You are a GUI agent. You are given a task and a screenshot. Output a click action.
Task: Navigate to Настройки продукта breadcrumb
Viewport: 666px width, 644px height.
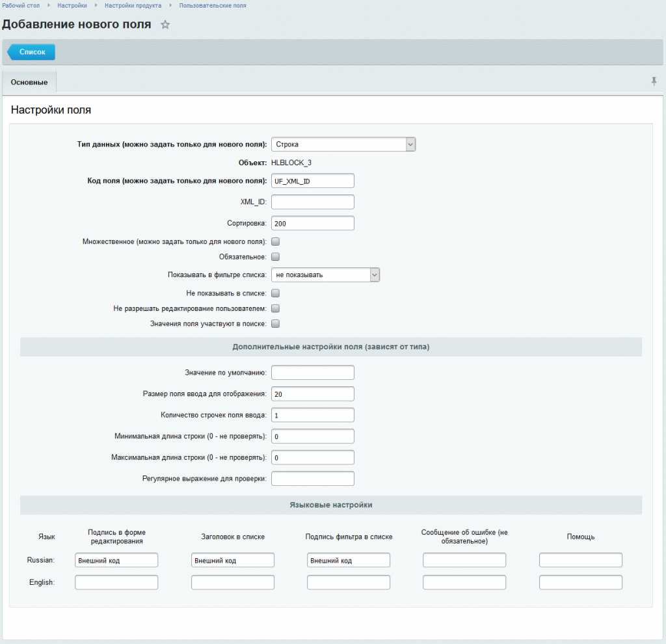point(133,5)
